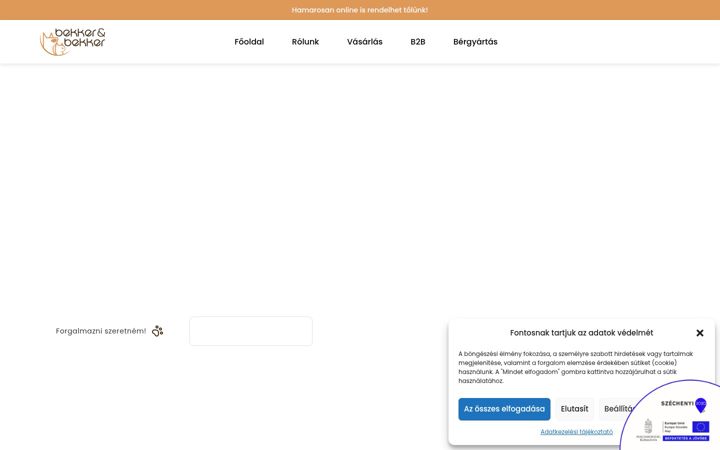Click the Fontosnak tartjuk az adatok védelmét heading
Viewport: 720px width, 450px height.
(x=581, y=333)
